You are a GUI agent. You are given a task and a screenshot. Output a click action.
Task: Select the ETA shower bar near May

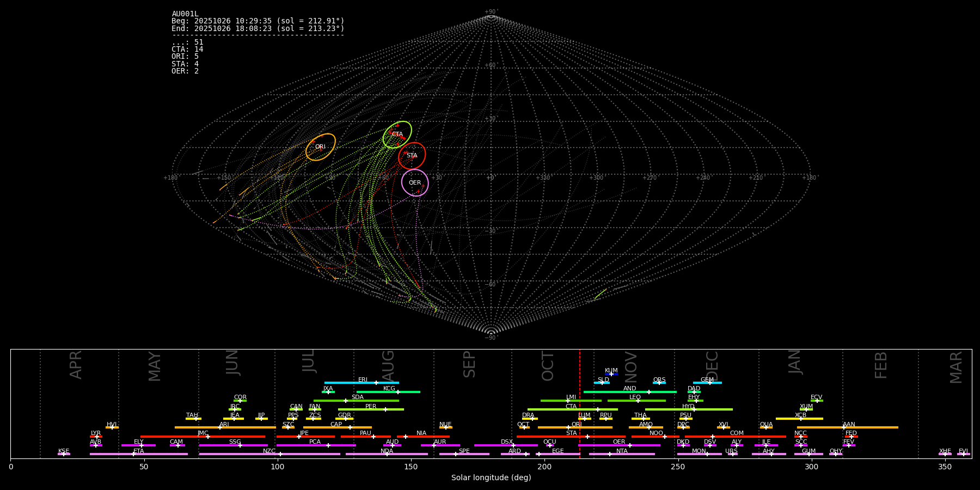pos(139,454)
